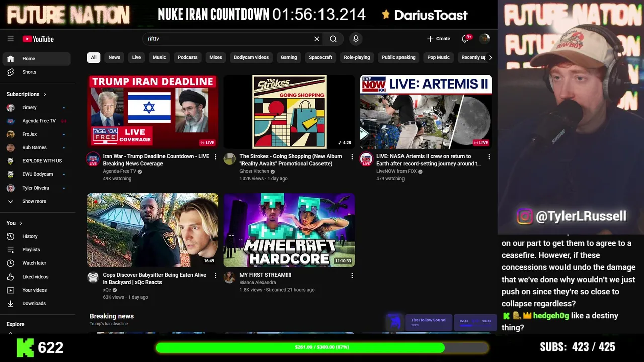Open Agenda-Free TV channel avatar under video
This screenshot has height=362, width=644.
[93, 159]
